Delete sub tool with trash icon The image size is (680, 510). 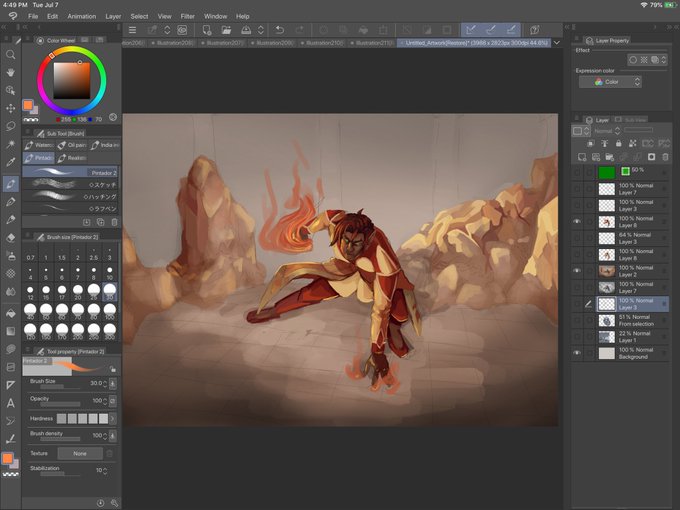(x=114, y=222)
